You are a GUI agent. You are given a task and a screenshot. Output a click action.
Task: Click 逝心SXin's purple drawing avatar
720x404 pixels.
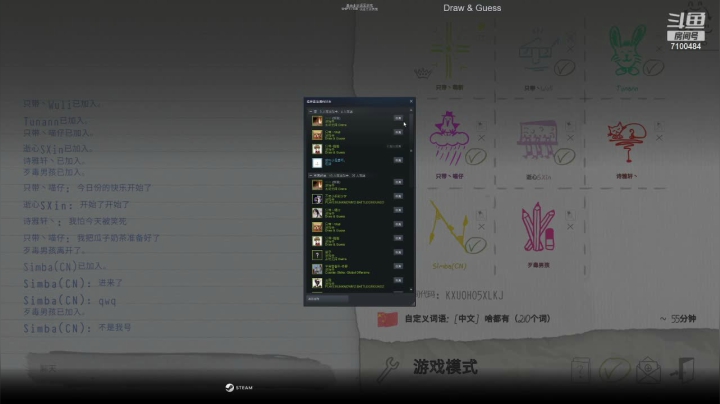pos(537,140)
